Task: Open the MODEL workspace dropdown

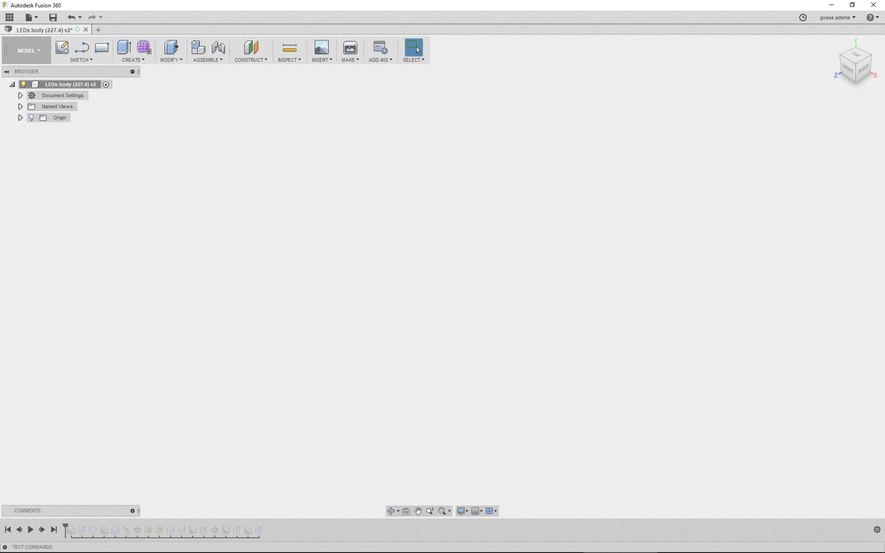Action: tap(27, 50)
